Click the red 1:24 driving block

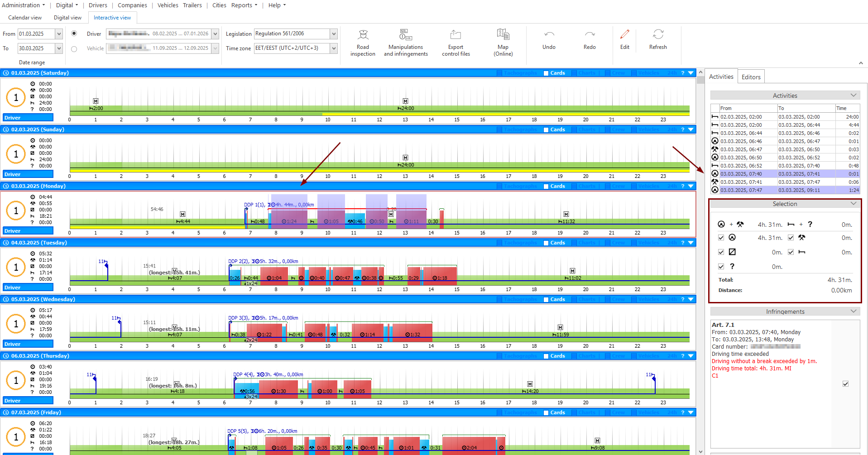coord(289,220)
